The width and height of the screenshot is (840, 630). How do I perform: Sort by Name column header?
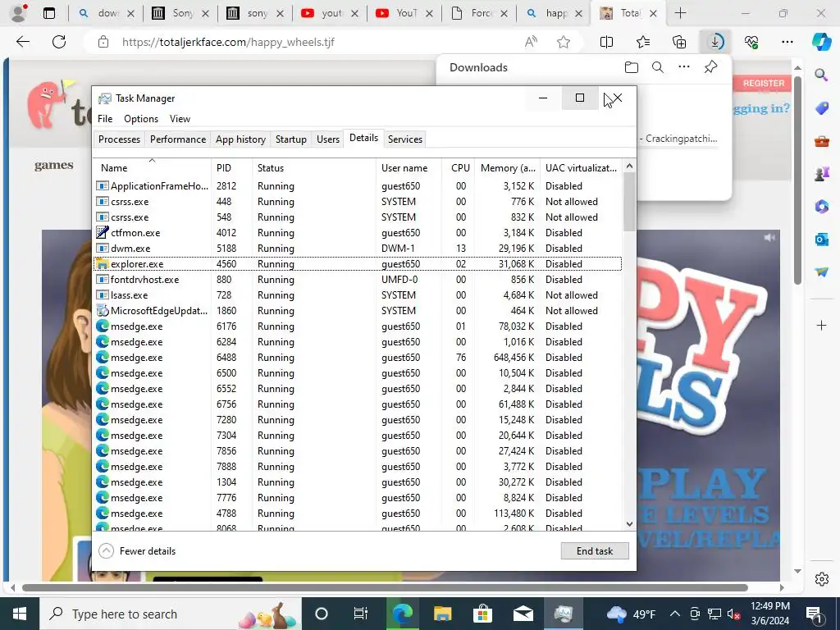(152, 167)
